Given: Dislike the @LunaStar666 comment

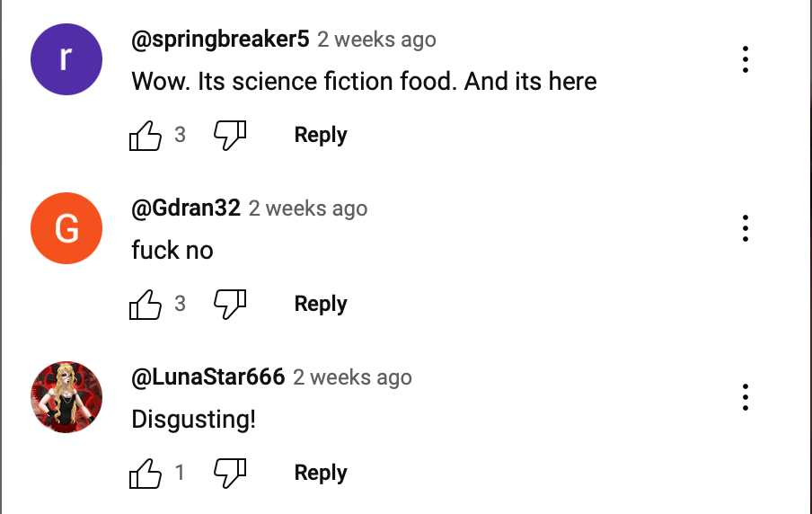Looking at the screenshot, I should [x=230, y=473].
